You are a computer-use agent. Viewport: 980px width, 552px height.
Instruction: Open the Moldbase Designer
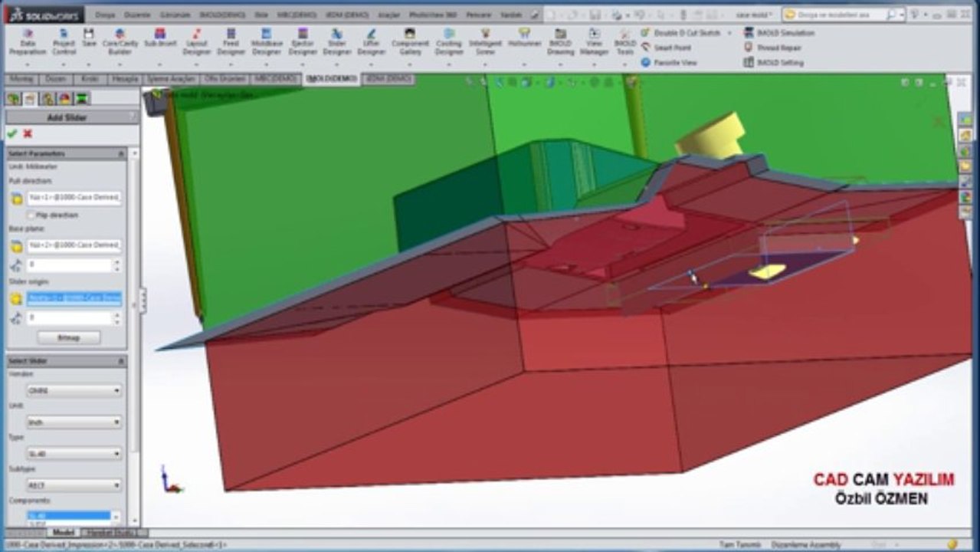[x=267, y=42]
